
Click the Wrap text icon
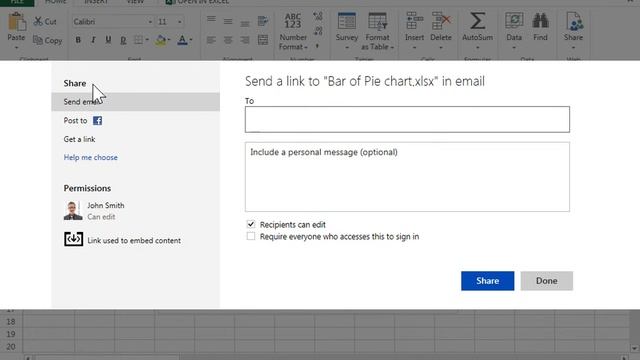click(x=263, y=21)
